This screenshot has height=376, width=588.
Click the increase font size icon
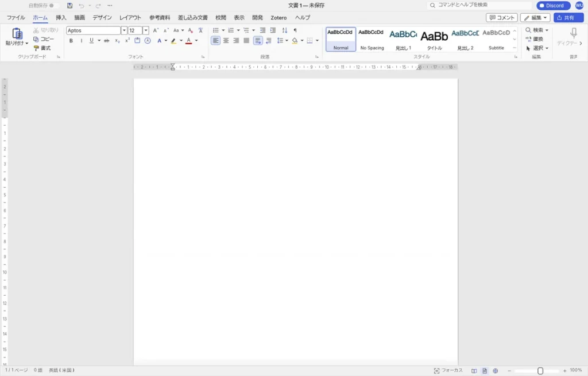156,30
